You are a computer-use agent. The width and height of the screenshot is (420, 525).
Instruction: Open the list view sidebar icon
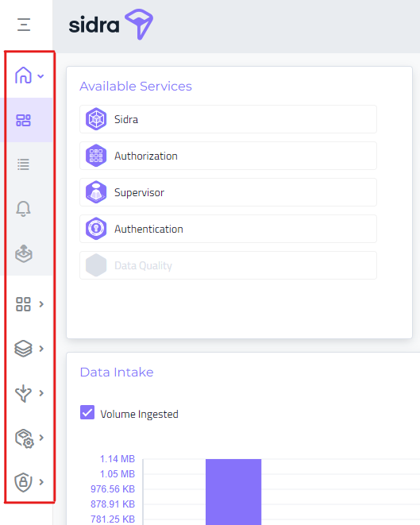[x=24, y=164]
